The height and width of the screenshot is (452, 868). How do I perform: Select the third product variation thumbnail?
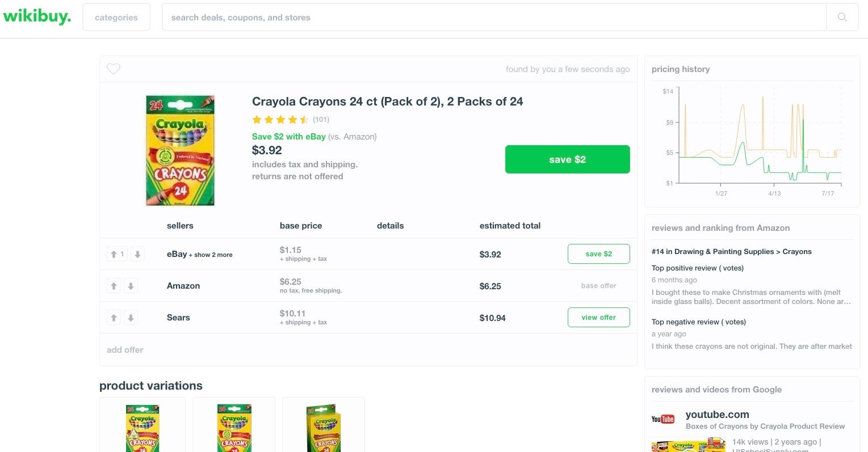coord(324,426)
